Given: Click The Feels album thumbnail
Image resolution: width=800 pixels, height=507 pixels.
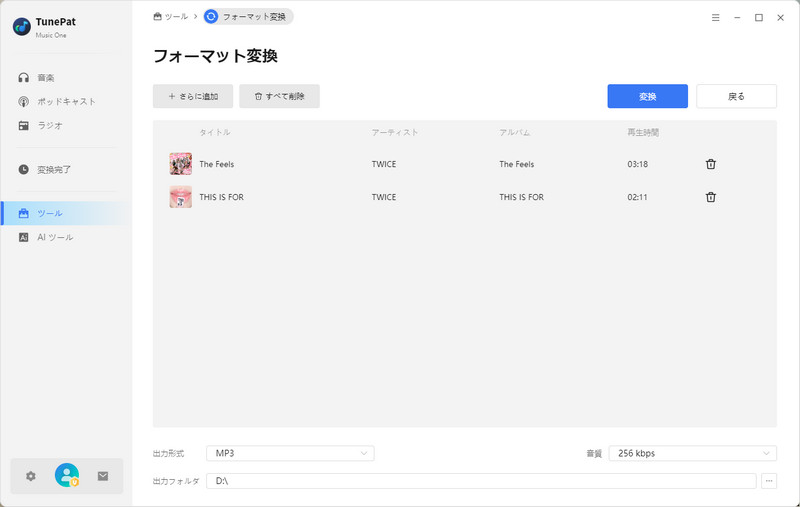Looking at the screenshot, I should (x=181, y=164).
